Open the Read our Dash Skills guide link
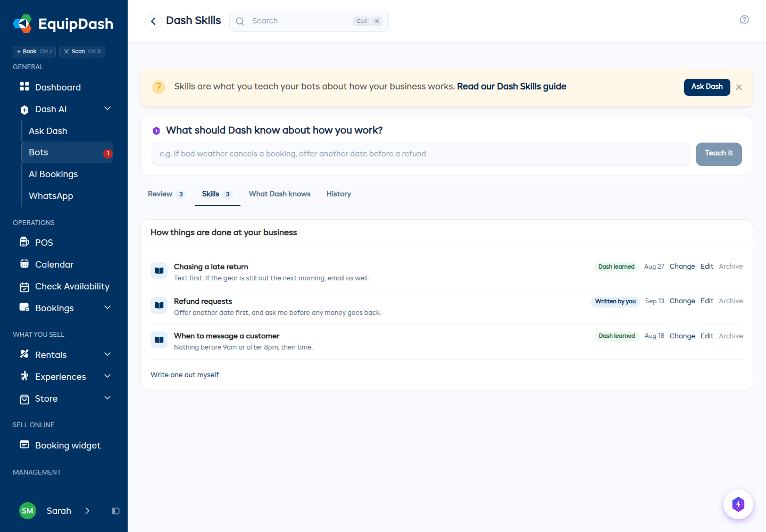 tap(512, 87)
